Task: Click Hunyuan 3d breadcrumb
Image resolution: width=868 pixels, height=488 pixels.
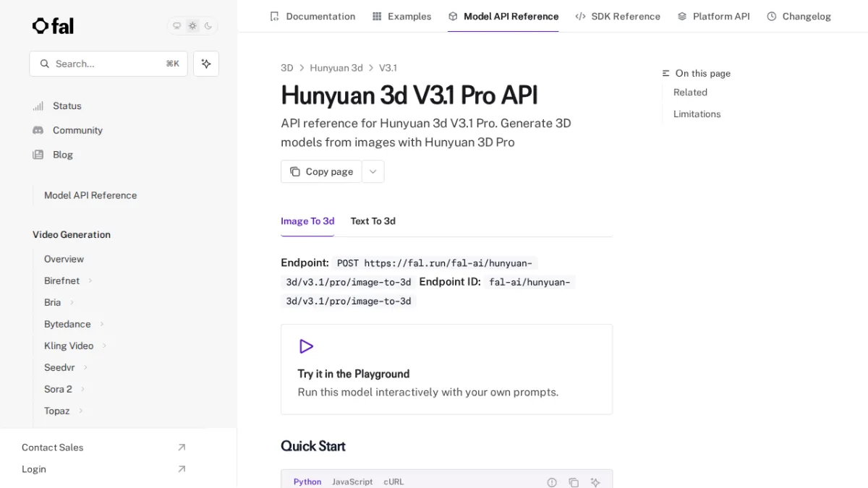Action: pyautogui.click(x=336, y=68)
